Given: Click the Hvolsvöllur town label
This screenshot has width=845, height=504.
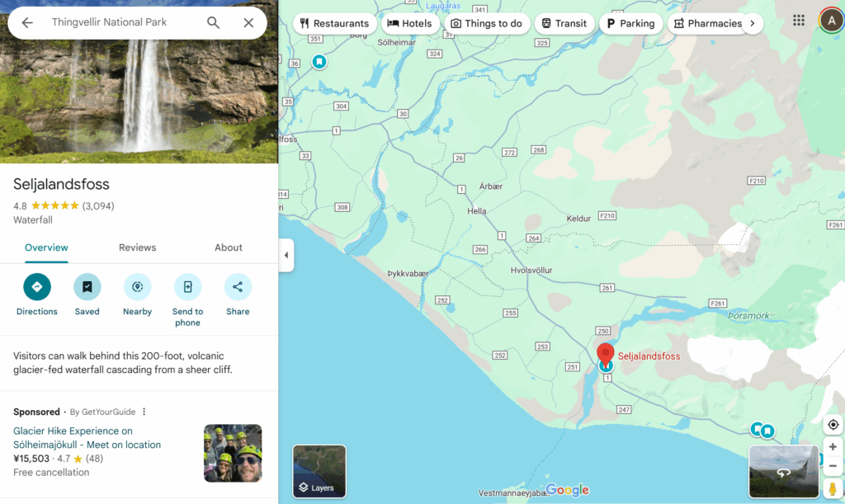Looking at the screenshot, I should point(531,271).
